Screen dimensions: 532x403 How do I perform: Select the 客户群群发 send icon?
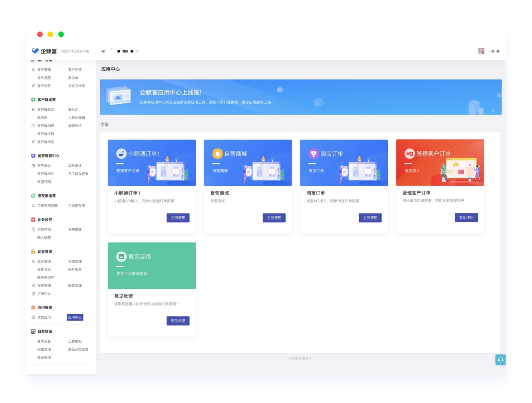(33, 110)
